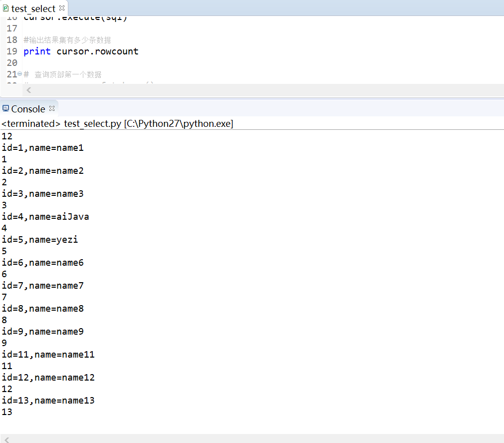Click line number 19 in the editor

coord(12,51)
